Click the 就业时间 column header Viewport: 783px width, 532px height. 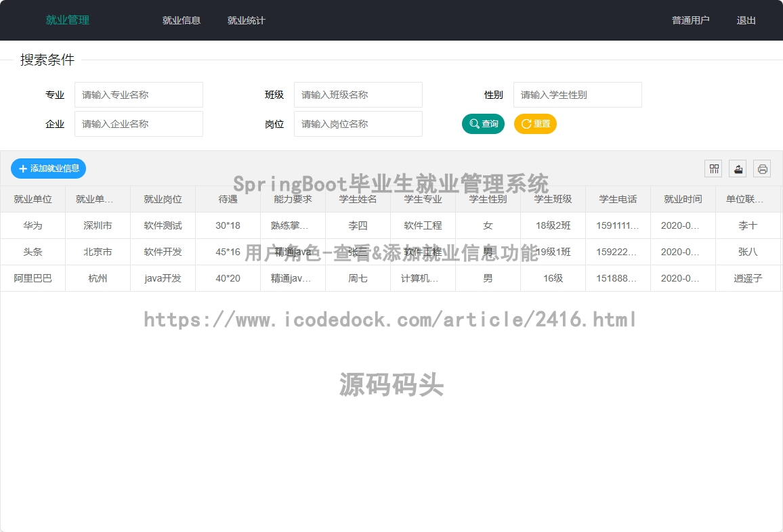pos(683,199)
